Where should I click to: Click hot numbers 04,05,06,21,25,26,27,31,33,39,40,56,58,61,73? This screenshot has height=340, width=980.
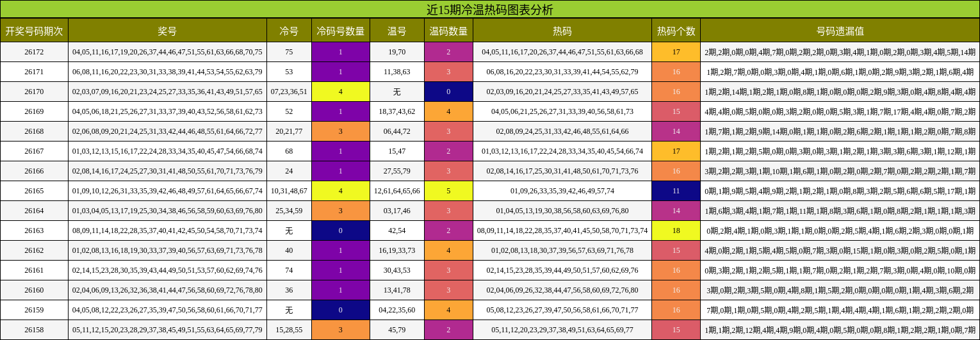point(562,111)
